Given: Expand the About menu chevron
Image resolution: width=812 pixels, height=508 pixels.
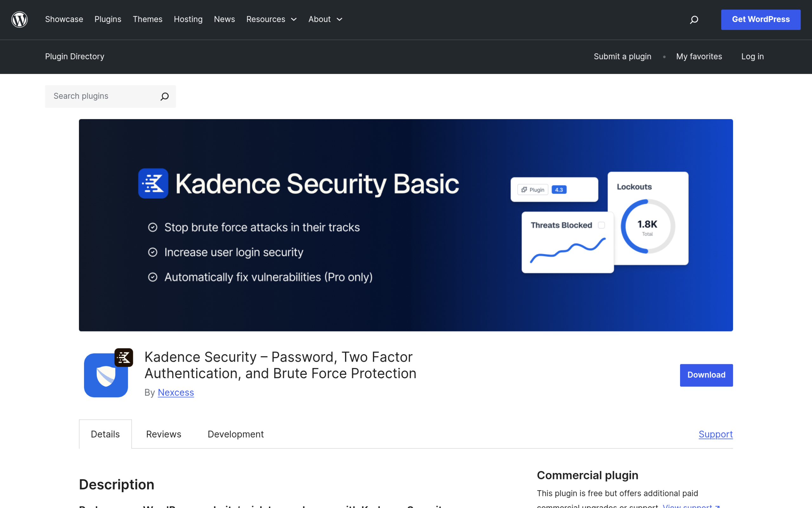Looking at the screenshot, I should tap(340, 19).
